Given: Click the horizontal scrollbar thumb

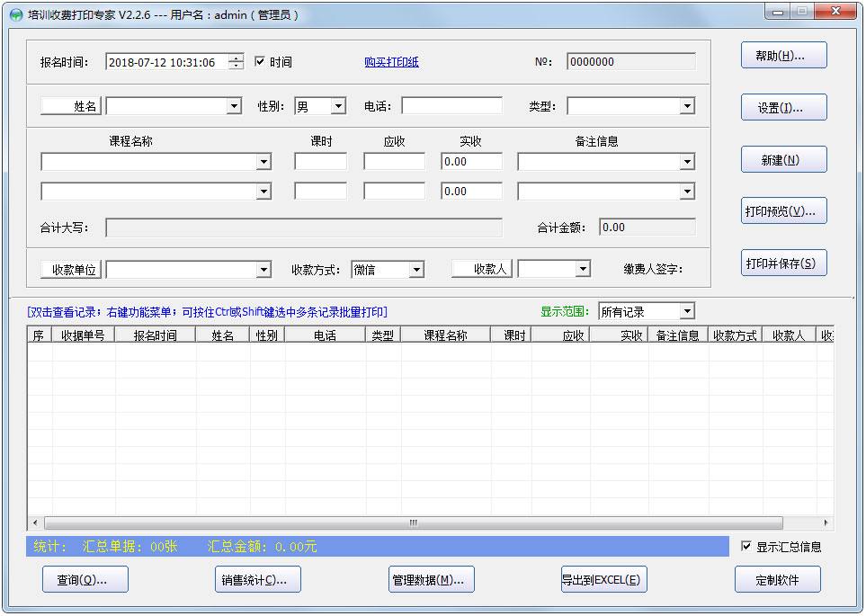Looking at the screenshot, I should tap(413, 522).
